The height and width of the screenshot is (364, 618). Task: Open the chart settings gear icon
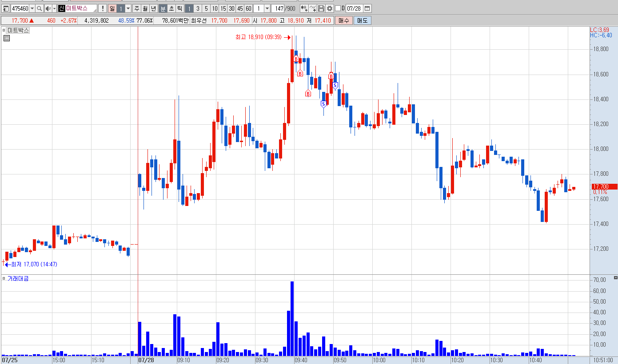[x=329, y=8]
